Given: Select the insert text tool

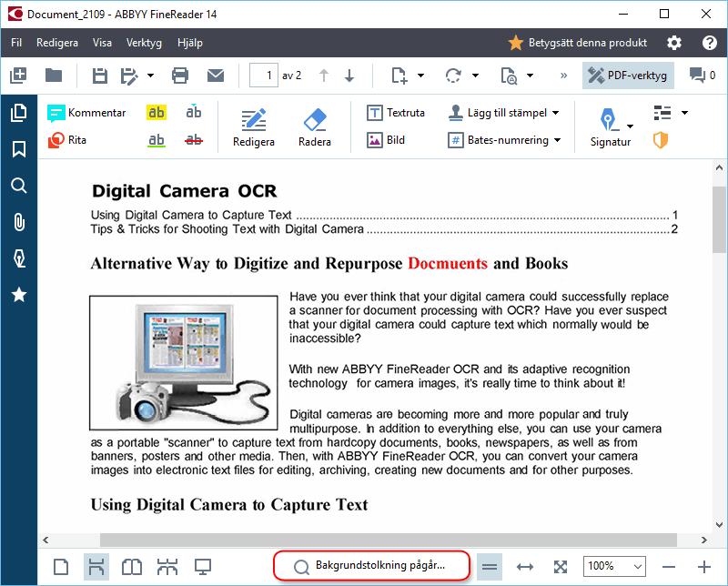Looking at the screenshot, I should 194,112.
